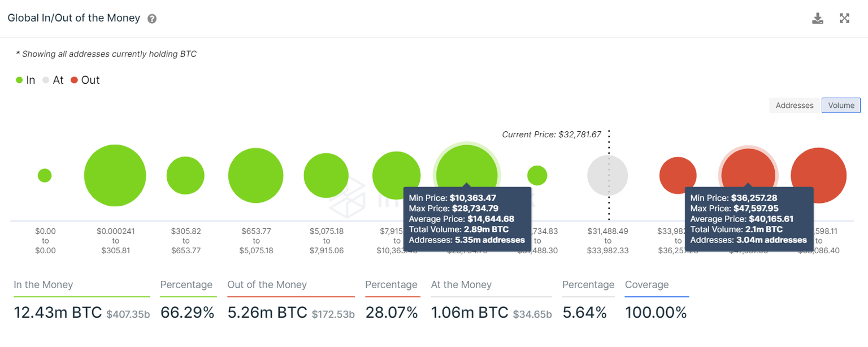The image size is (868, 347).
Task: Click the In the Money section header
Action: pos(43,284)
